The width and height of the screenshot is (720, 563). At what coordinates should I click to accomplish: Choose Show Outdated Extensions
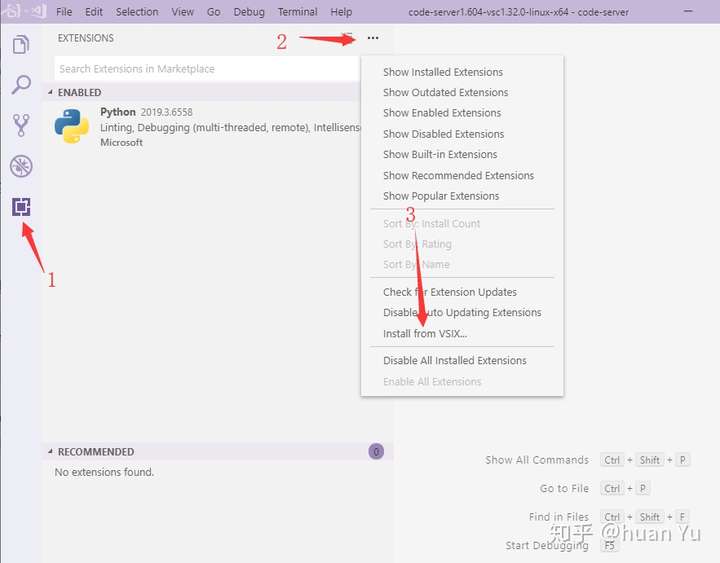pos(462,92)
